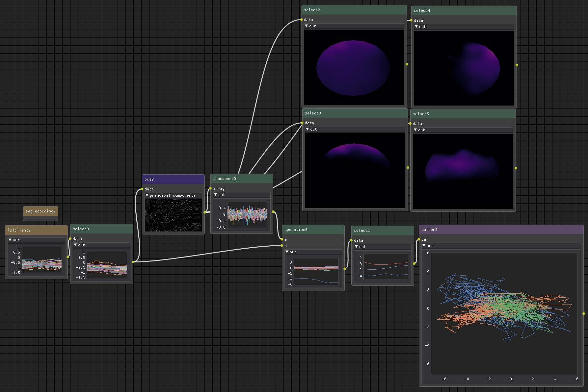This screenshot has height=392, width=588.
Task: Click the pca0 principal components image
Action: pyautogui.click(x=173, y=215)
